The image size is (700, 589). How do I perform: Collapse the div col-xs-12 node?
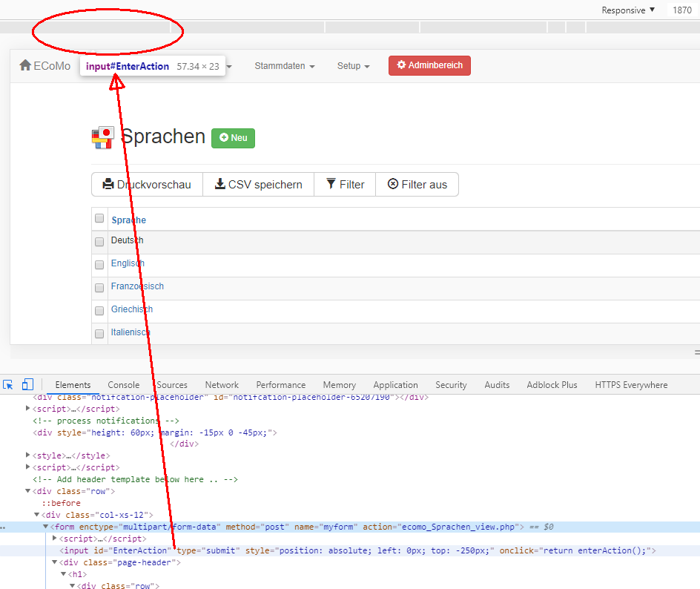(36, 515)
